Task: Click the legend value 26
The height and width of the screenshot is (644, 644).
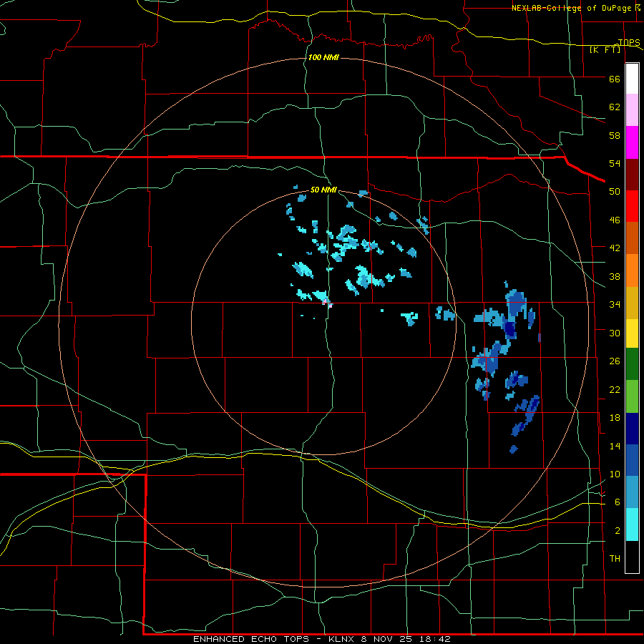Action: click(x=615, y=361)
